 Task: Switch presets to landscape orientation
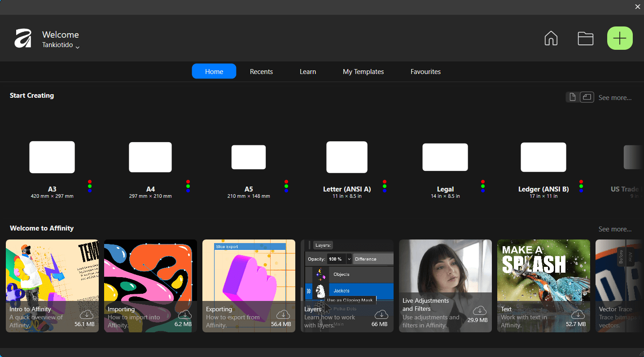[587, 97]
